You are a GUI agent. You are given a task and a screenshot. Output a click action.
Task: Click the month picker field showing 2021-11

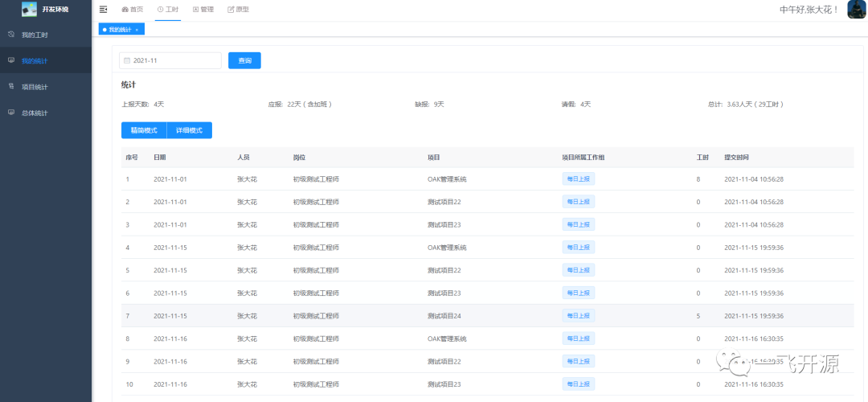tap(170, 60)
